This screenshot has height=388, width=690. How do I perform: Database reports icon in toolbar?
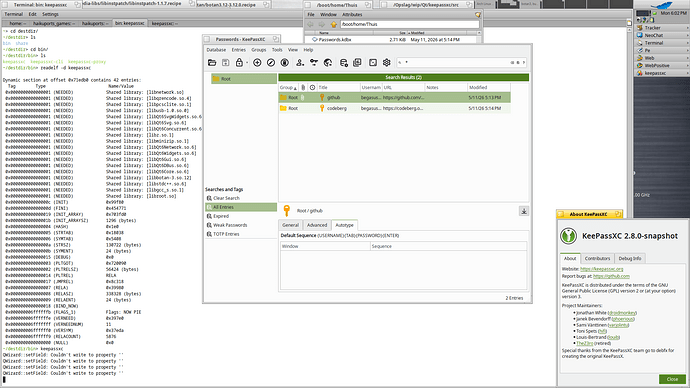tap(357, 62)
